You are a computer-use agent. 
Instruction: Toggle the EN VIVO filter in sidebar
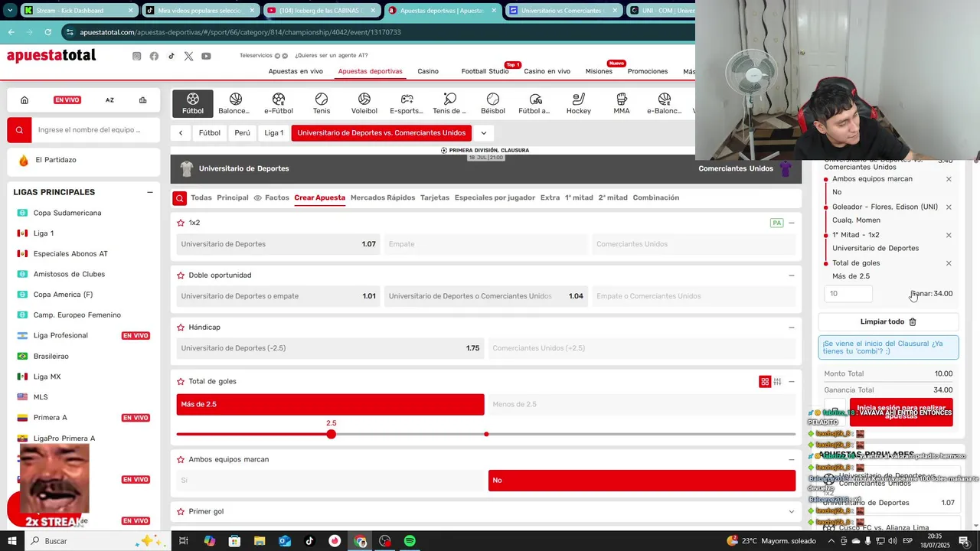(67, 100)
